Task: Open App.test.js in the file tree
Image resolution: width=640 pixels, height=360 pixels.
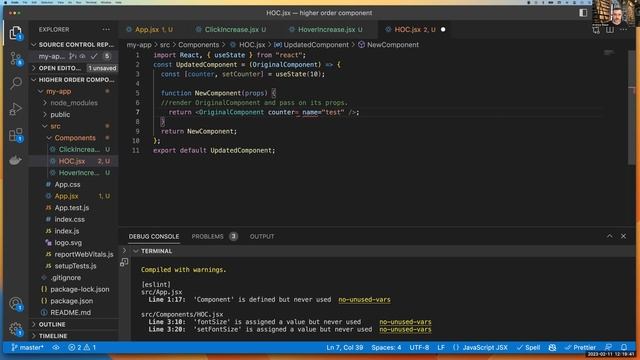Action: [x=73, y=208]
